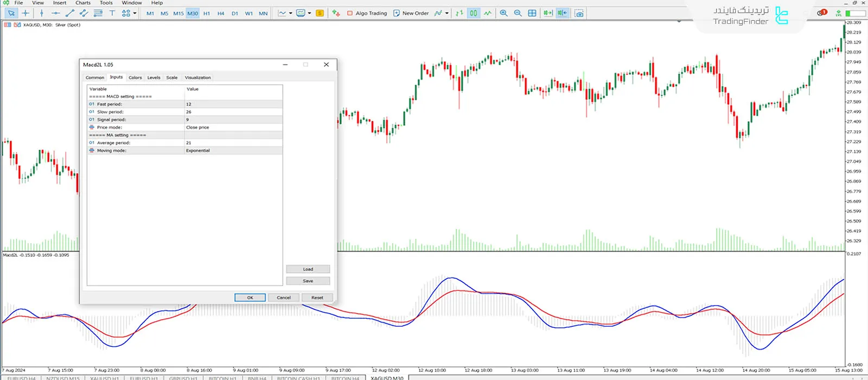Zoom out of the chart
Screen dimensions: 868x380
[518, 13]
